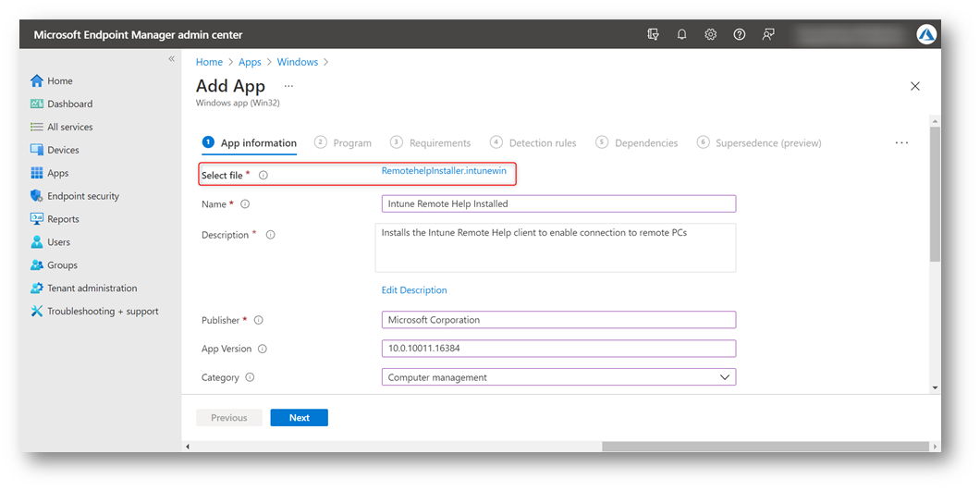Image resolution: width=980 pixels, height=491 pixels.
Task: Open the Category dropdown
Action: [558, 377]
